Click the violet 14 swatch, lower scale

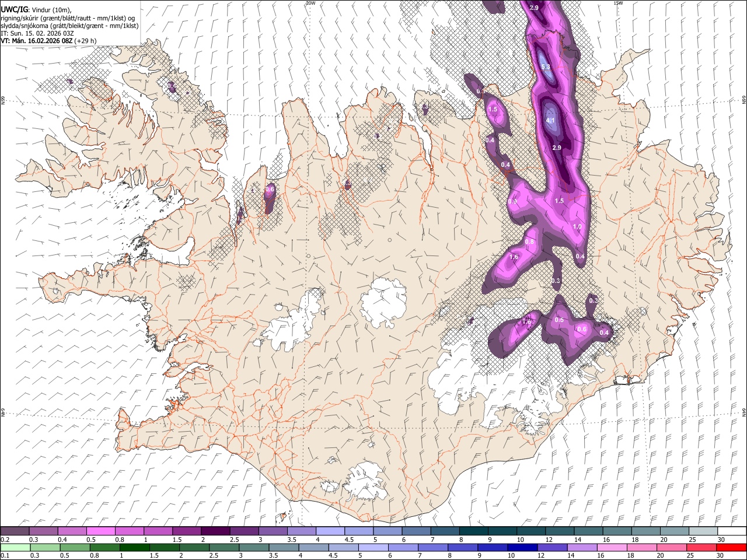[x=581, y=548]
